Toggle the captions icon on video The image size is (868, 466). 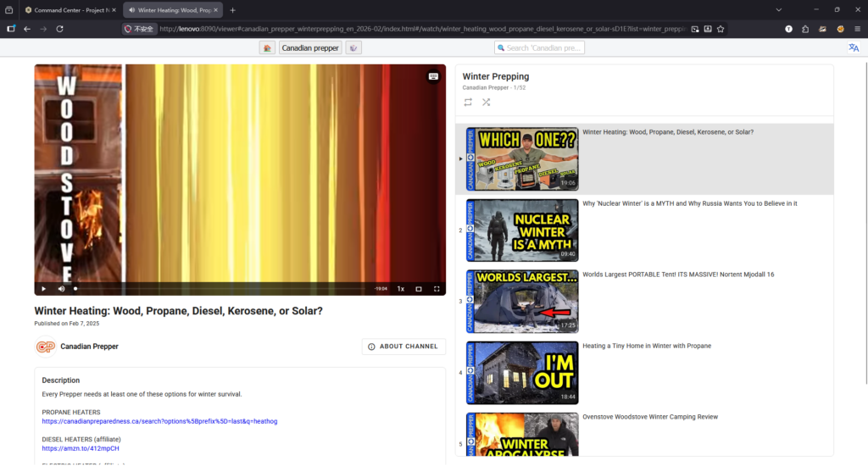click(x=433, y=76)
